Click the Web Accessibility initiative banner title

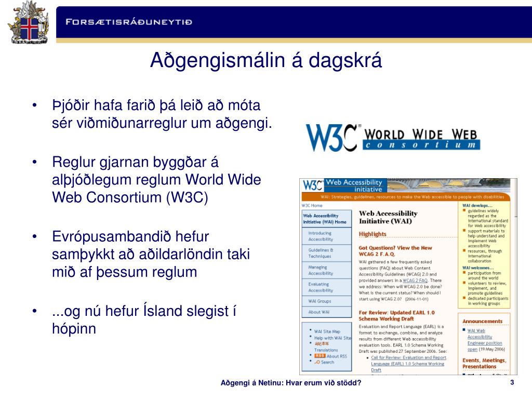pyautogui.click(x=355, y=185)
